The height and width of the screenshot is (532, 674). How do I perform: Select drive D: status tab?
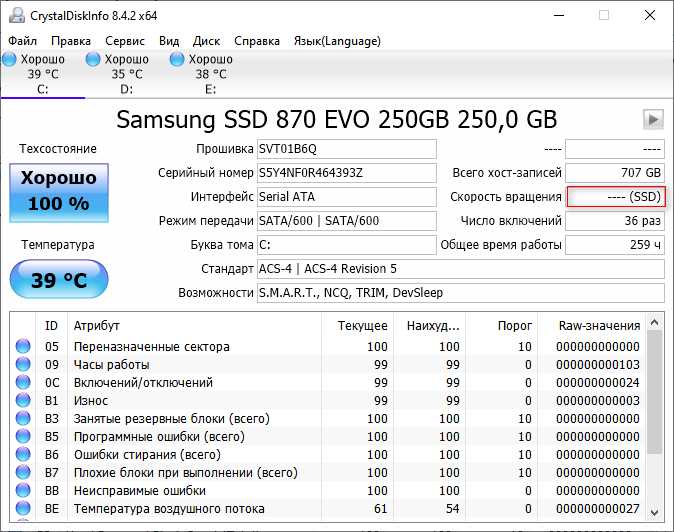point(127,74)
